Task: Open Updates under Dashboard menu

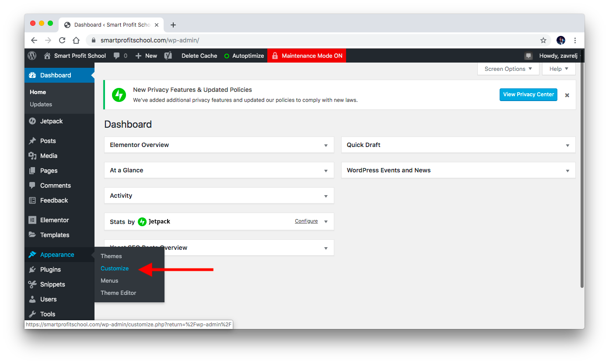Action: [x=41, y=104]
